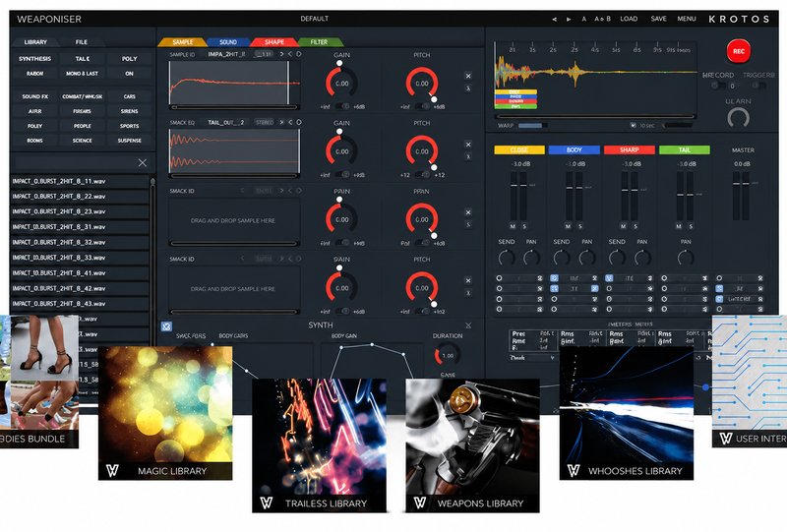The height and width of the screenshot is (532, 787).
Task: Click the LEARN knob
Action: [x=739, y=118]
